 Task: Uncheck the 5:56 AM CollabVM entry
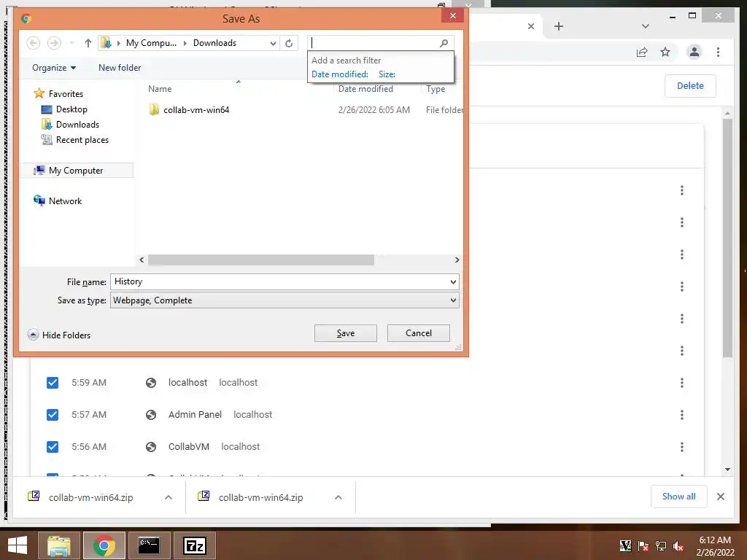click(x=53, y=447)
